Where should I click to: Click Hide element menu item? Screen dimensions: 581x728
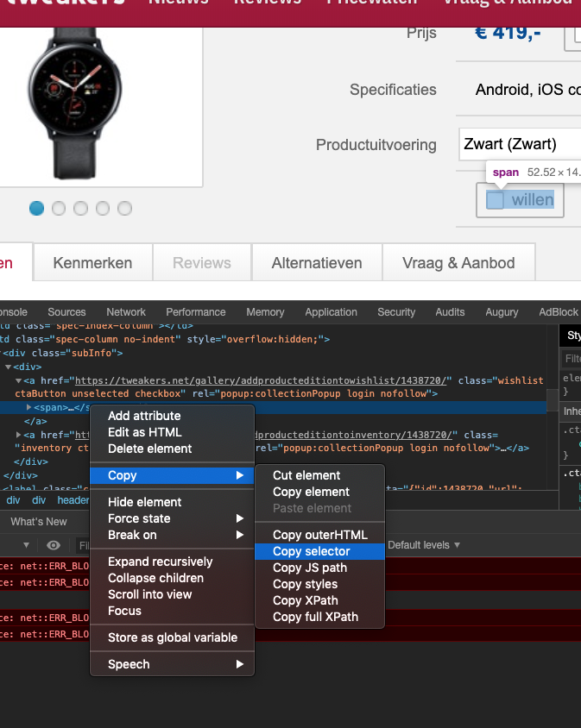click(x=172, y=502)
